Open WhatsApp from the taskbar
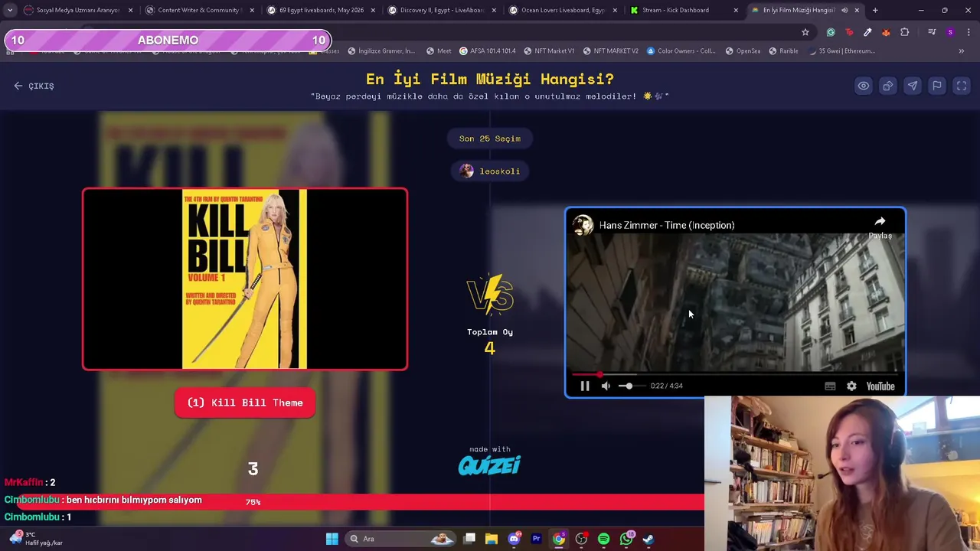This screenshot has width=980, height=551. [x=626, y=539]
